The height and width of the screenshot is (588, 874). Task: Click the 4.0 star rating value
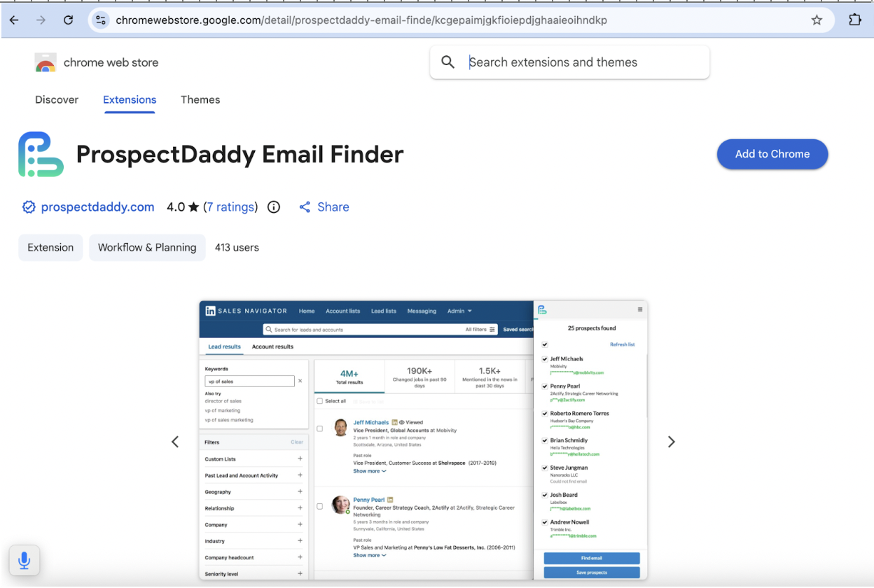coord(183,207)
